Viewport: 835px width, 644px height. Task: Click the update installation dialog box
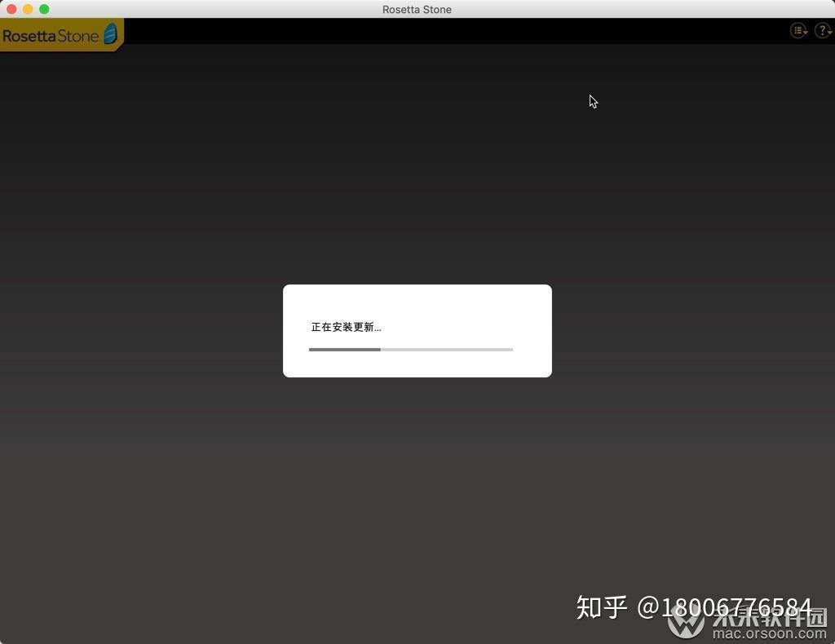pos(417,330)
